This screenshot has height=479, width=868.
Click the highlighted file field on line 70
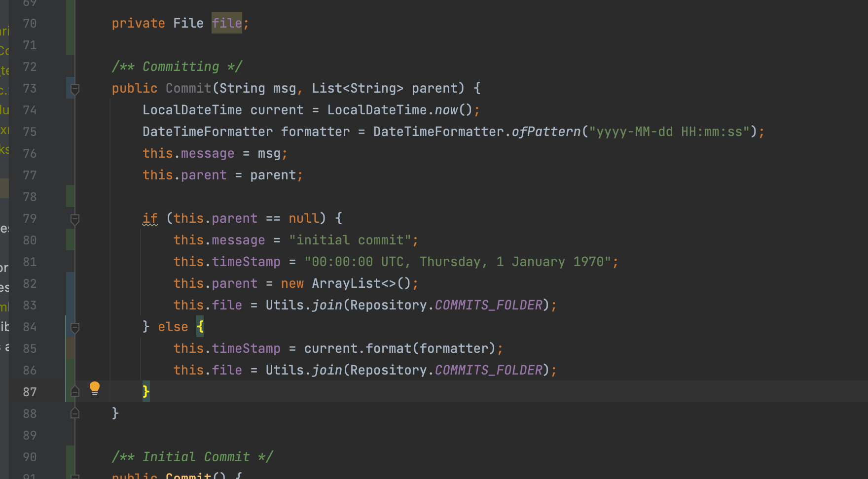click(x=227, y=23)
